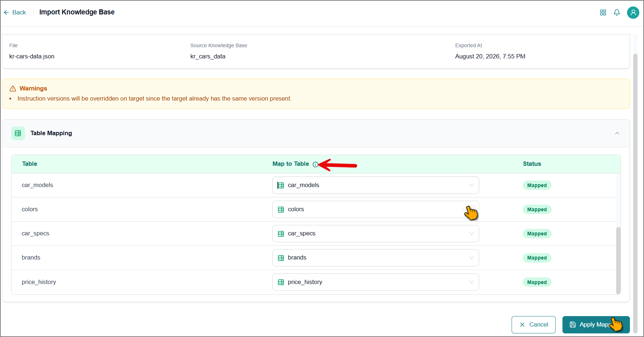Open the notifications bell
This screenshot has width=644, height=337.
tap(617, 13)
